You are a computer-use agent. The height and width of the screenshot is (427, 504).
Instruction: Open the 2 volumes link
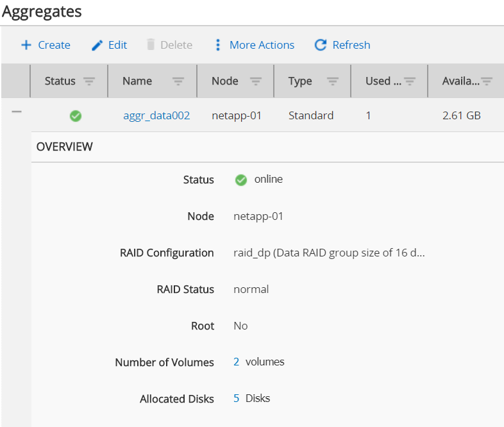236,362
